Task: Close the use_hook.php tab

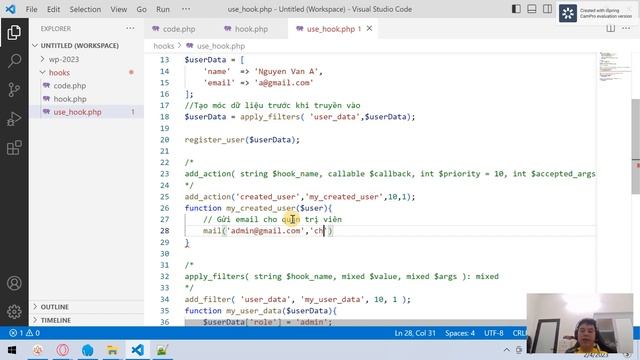Action: click(x=369, y=28)
